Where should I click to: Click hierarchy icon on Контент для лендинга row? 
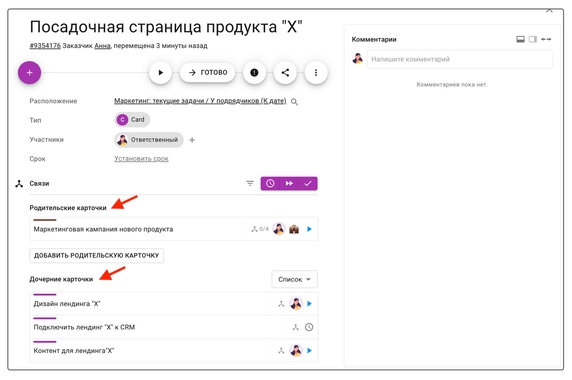[281, 350]
